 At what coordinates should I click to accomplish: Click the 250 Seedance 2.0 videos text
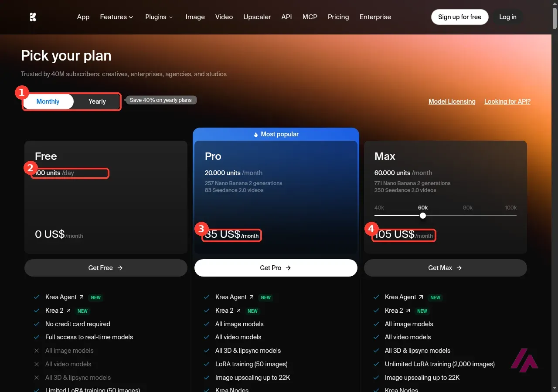[405, 190]
